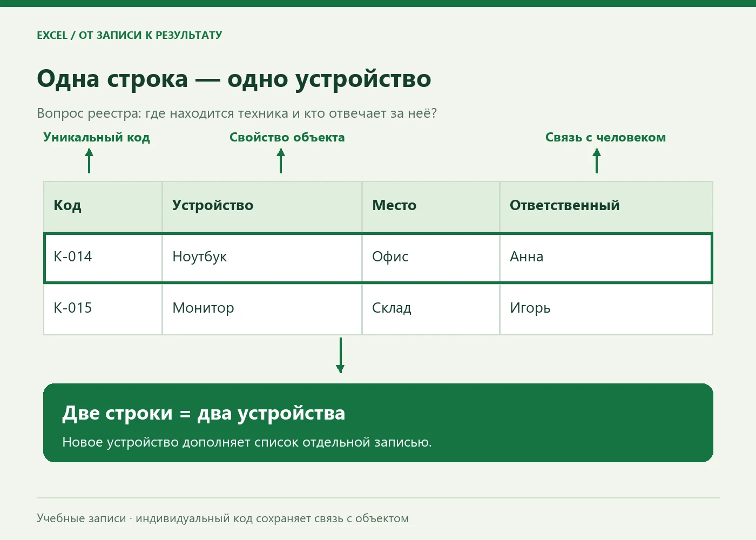This screenshot has height=540, width=756.
Task: Click the subtitle starting 'Вопрос реестра'
Action: [x=237, y=114]
